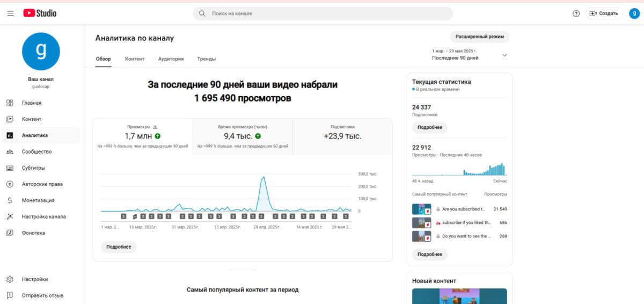Click the Авторские права copyright icon
644x304 pixels.
pos(10,184)
